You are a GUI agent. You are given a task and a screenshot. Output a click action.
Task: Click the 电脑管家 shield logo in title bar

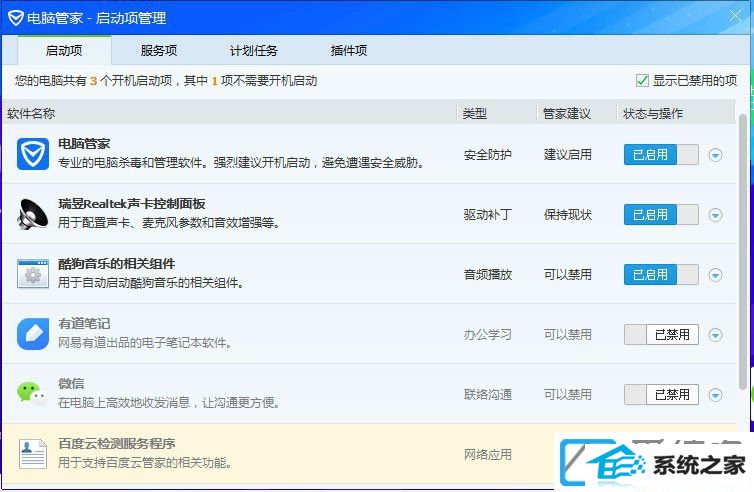click(x=15, y=18)
